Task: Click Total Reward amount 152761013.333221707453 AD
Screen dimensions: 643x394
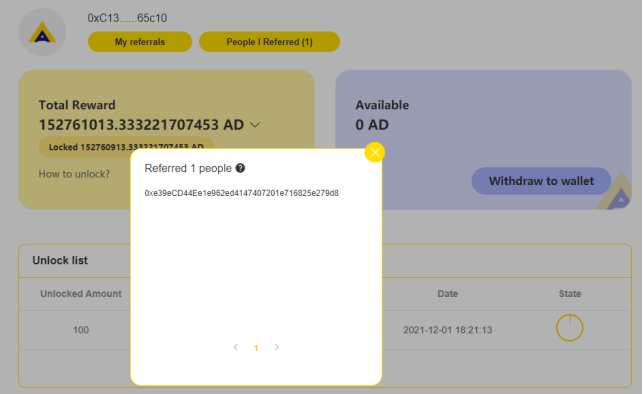Action: tap(141, 125)
